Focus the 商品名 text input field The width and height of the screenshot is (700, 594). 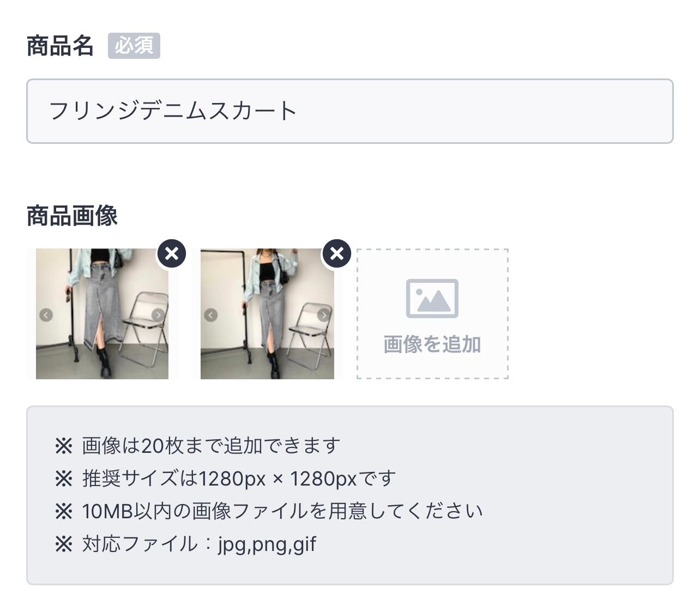tap(350, 111)
